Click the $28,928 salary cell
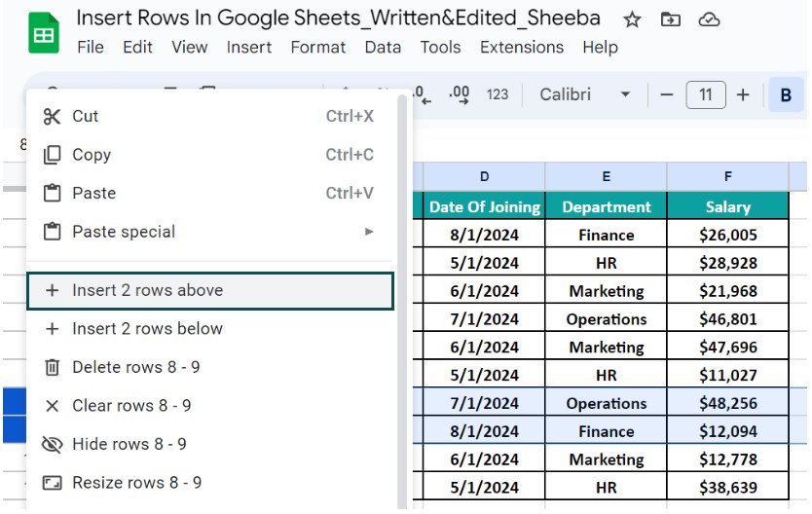 (x=727, y=263)
